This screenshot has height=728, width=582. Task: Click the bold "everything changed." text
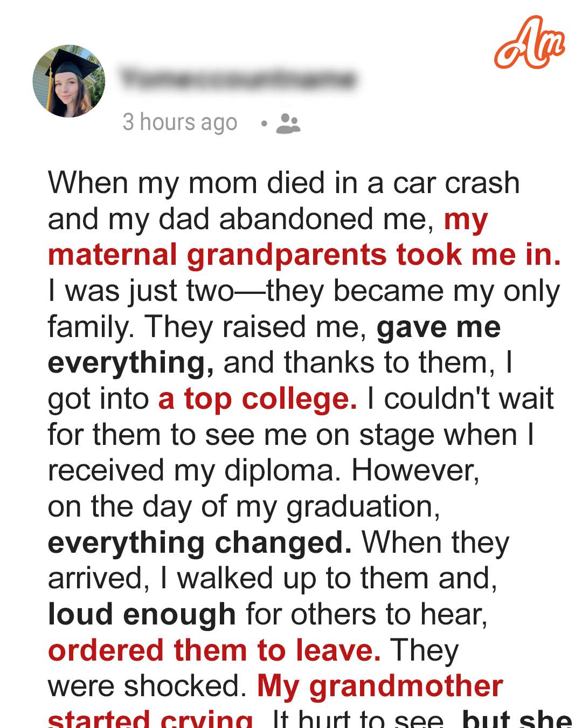pyautogui.click(x=200, y=542)
